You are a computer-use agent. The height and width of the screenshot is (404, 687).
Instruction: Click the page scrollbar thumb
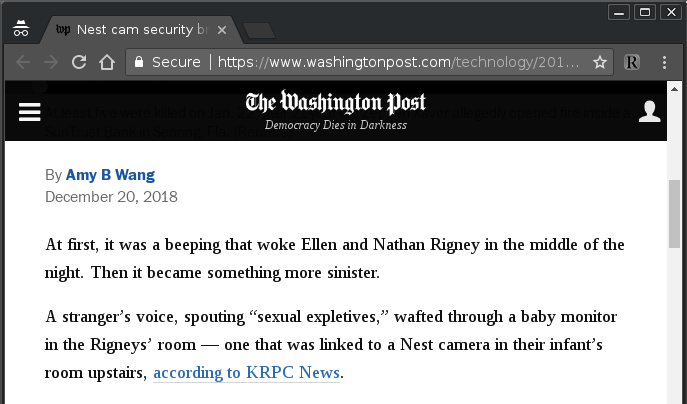[x=674, y=214]
